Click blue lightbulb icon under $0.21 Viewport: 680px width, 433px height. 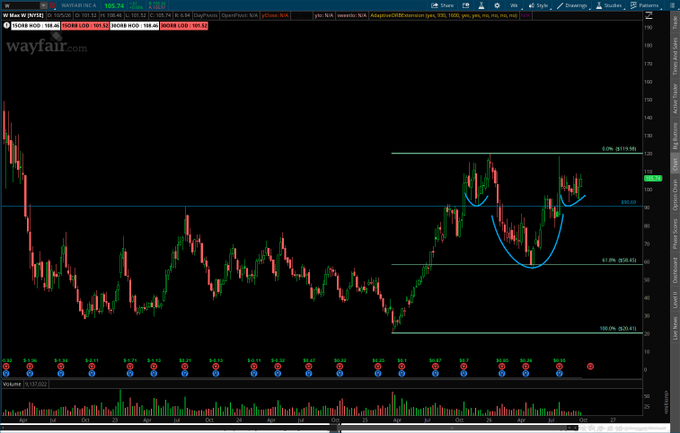(185, 374)
